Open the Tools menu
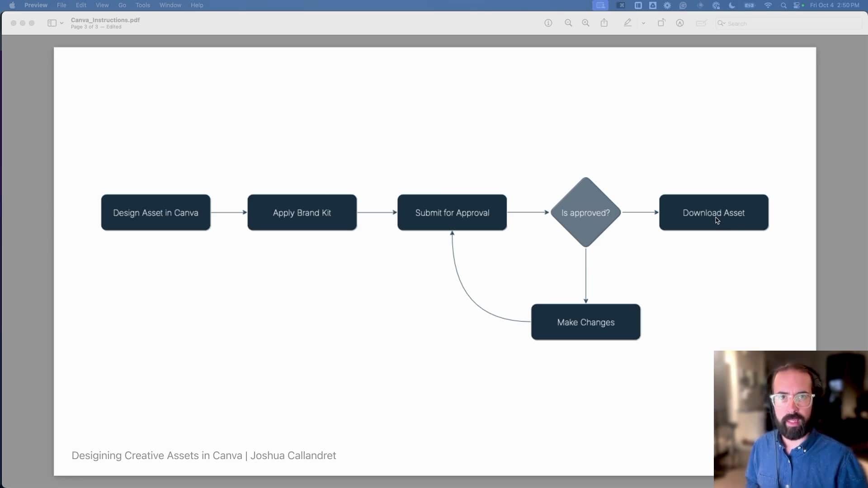 [142, 5]
